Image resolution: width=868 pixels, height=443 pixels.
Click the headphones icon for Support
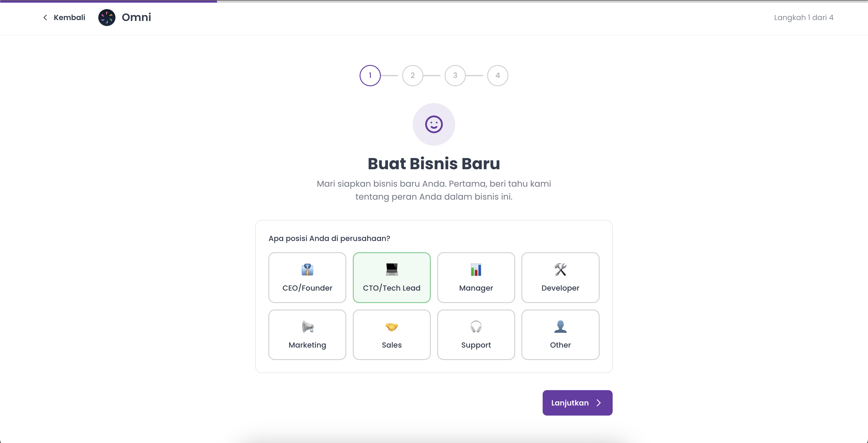click(476, 327)
